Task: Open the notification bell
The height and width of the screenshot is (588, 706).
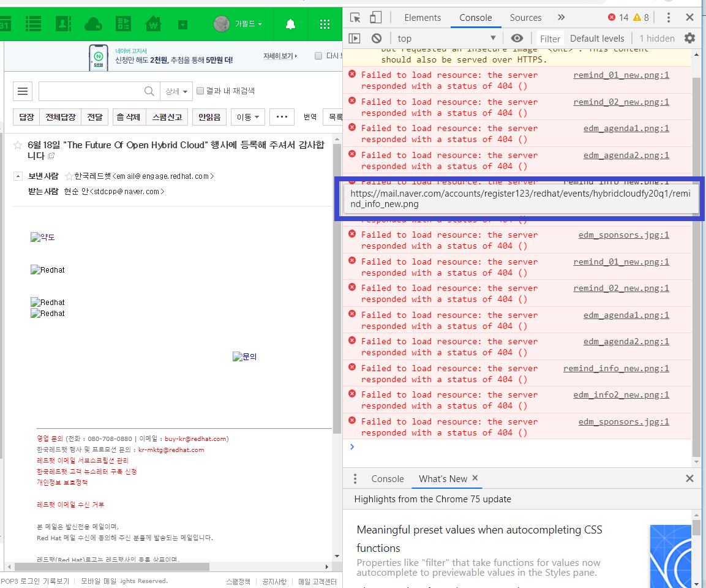Action: (290, 24)
